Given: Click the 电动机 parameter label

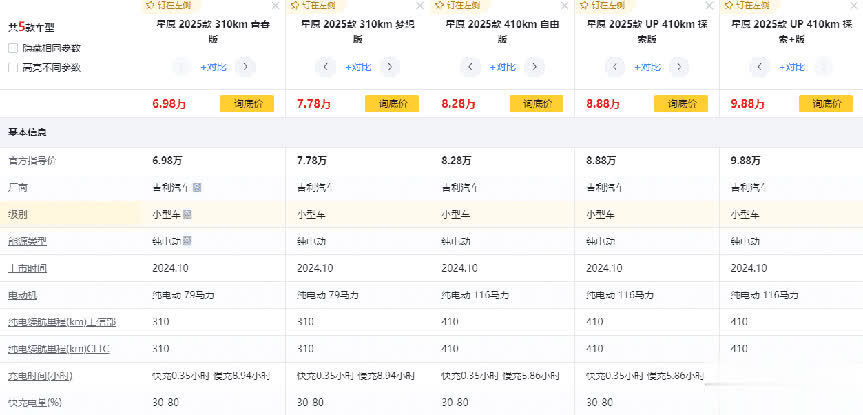Looking at the screenshot, I should [22, 295].
